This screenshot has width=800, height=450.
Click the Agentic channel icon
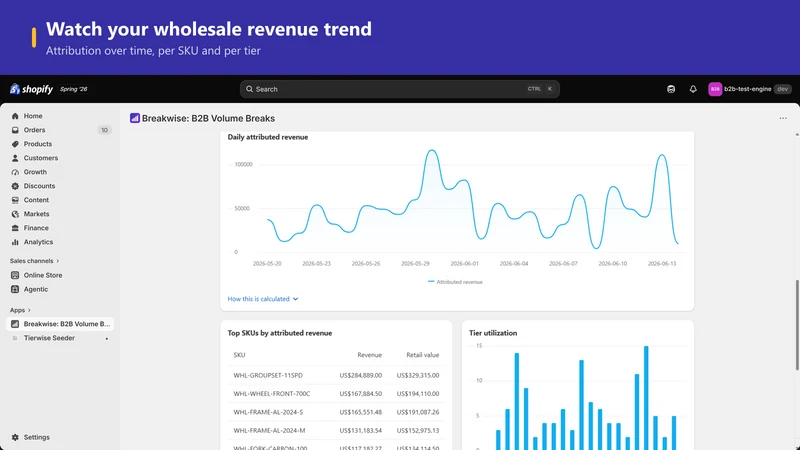coord(15,289)
